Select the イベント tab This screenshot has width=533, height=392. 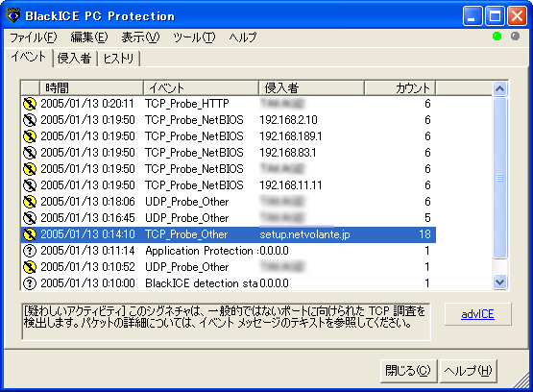pos(29,57)
